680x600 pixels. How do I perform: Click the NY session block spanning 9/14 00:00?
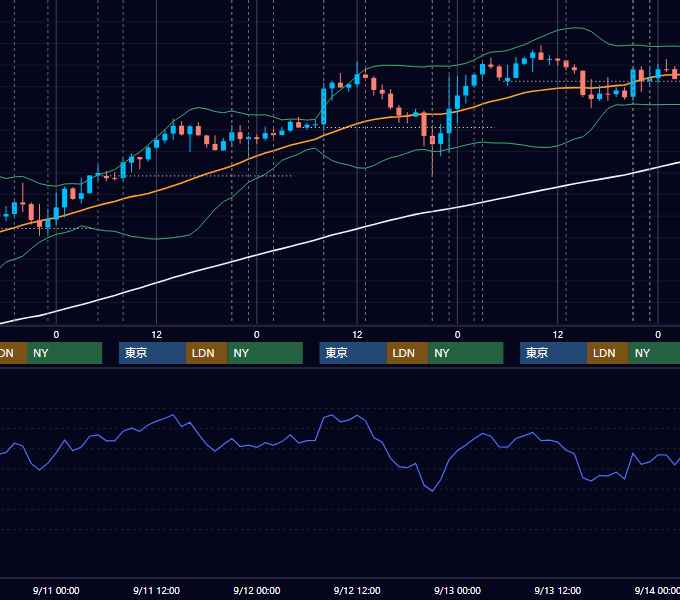(654, 353)
